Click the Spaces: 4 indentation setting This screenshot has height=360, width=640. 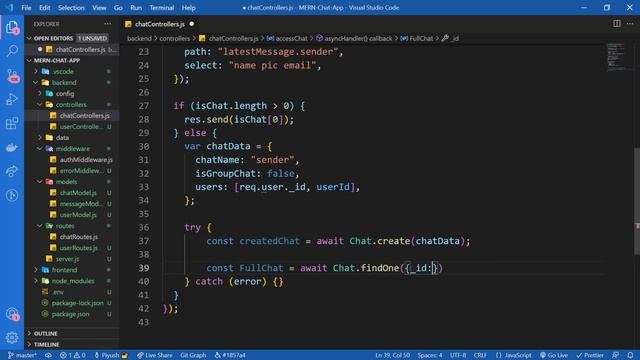coord(429,355)
